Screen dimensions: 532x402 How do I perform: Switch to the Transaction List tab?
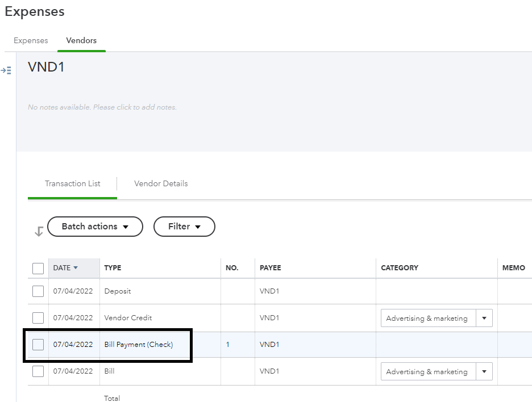[72, 183]
